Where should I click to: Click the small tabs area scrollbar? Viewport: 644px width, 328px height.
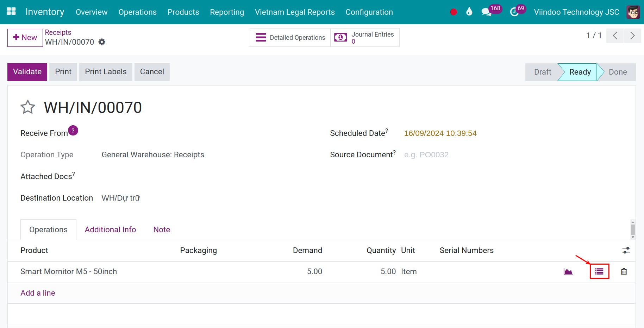[633, 229]
